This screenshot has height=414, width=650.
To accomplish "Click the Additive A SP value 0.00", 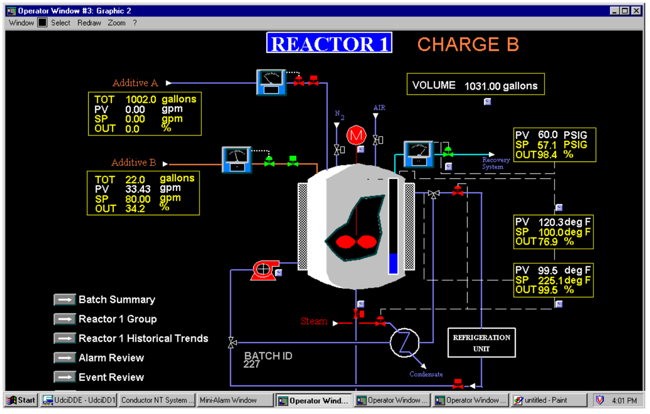I will coord(135,119).
